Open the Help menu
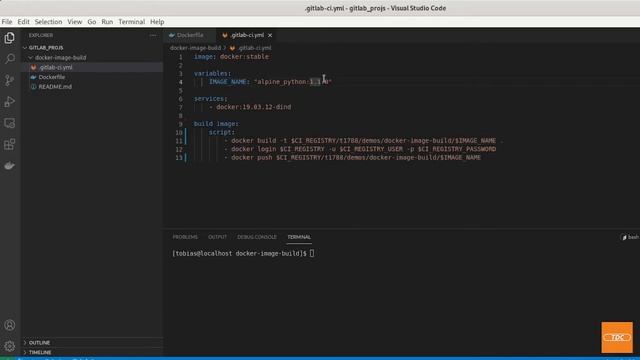The width and height of the screenshot is (640, 360). tap(157, 22)
